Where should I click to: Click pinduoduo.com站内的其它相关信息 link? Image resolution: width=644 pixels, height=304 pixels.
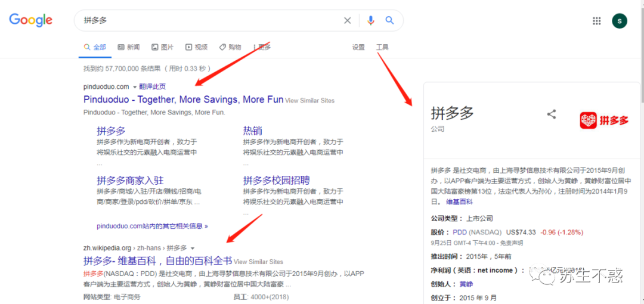click(x=153, y=226)
